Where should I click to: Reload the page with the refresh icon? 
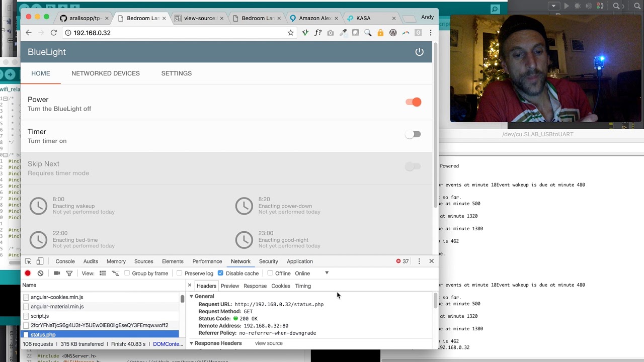tap(53, 33)
